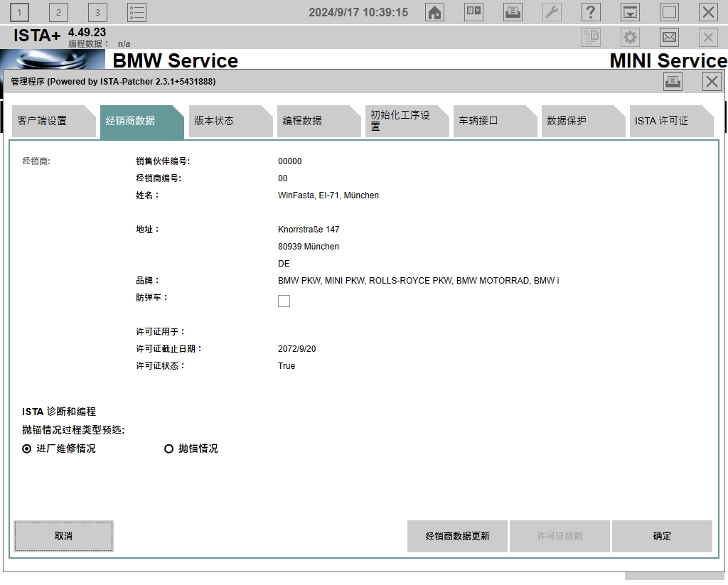Open session tab number 2

pyautogui.click(x=58, y=13)
